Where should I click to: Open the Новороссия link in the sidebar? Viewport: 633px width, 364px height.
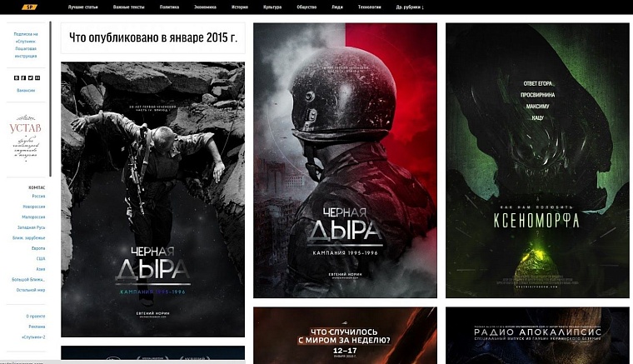(33, 207)
